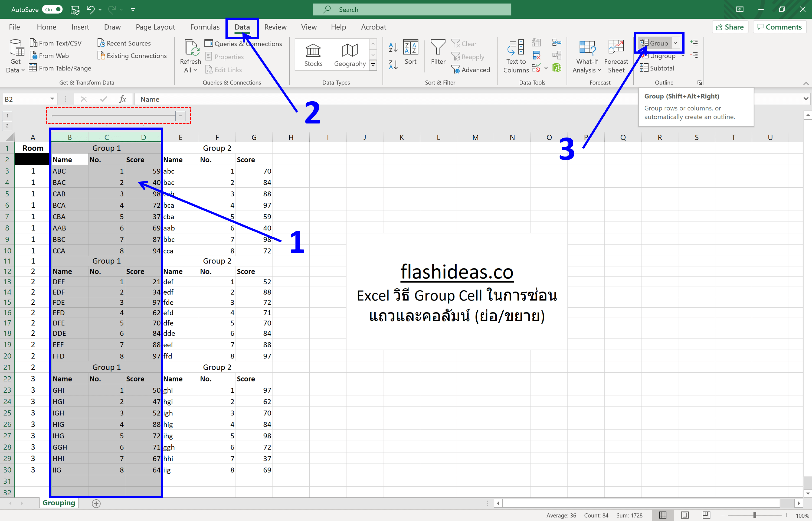Open the Review ribbon tab

[x=275, y=27]
